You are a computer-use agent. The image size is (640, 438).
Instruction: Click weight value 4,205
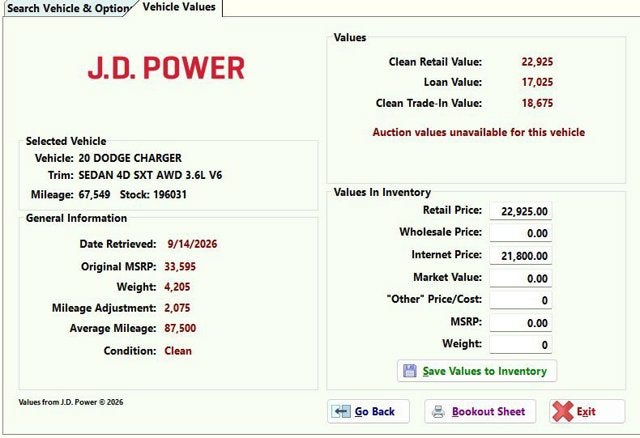coord(177,287)
